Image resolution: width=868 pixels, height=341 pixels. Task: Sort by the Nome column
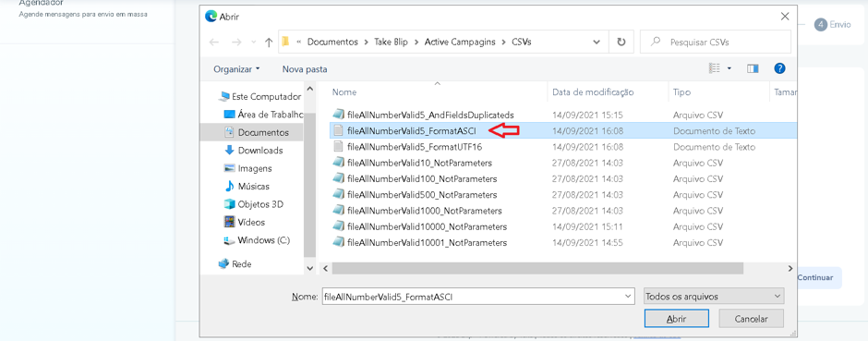click(344, 92)
